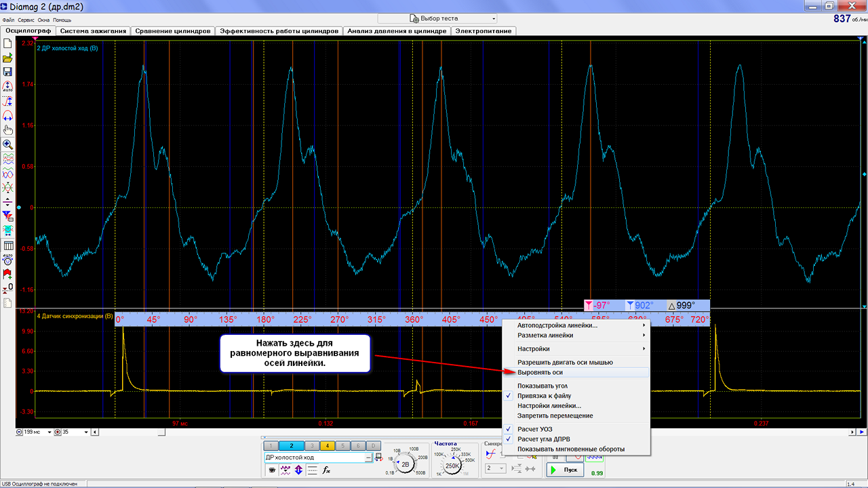Toggle 'Расчет УОЗ' menu option
Image resolution: width=868 pixels, height=488 pixels.
click(576, 429)
